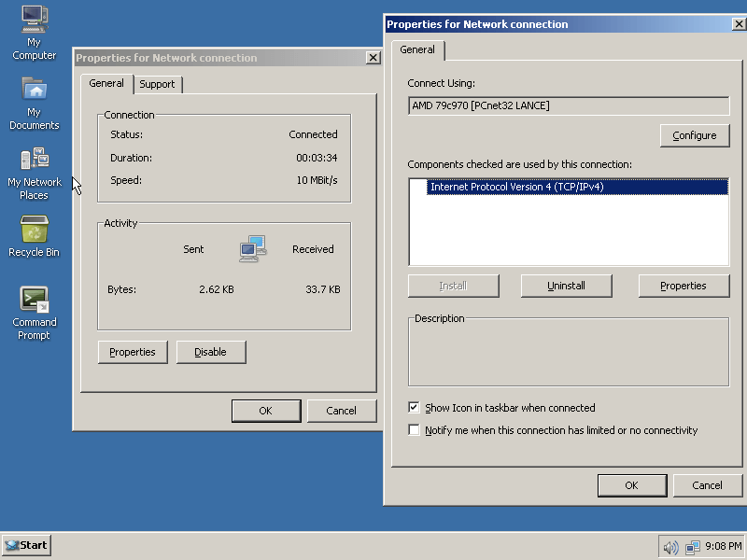This screenshot has width=747, height=560.
Task: Switch to the Support tab
Action: (157, 84)
